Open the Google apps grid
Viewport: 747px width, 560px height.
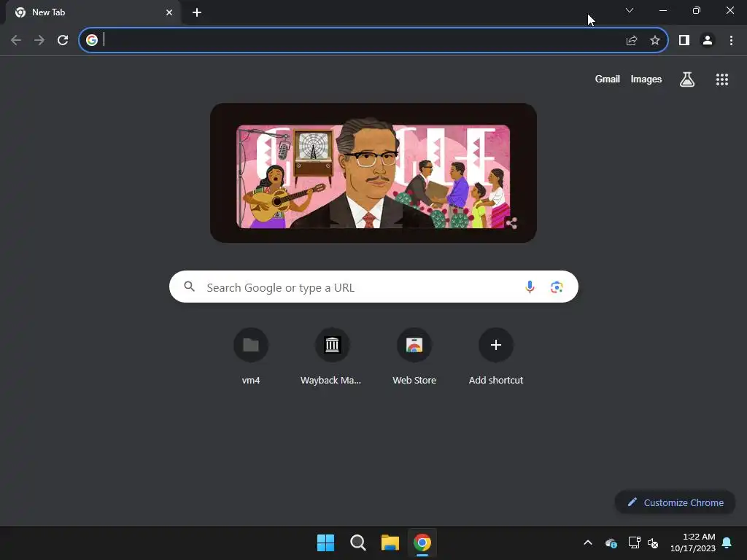[722, 79]
